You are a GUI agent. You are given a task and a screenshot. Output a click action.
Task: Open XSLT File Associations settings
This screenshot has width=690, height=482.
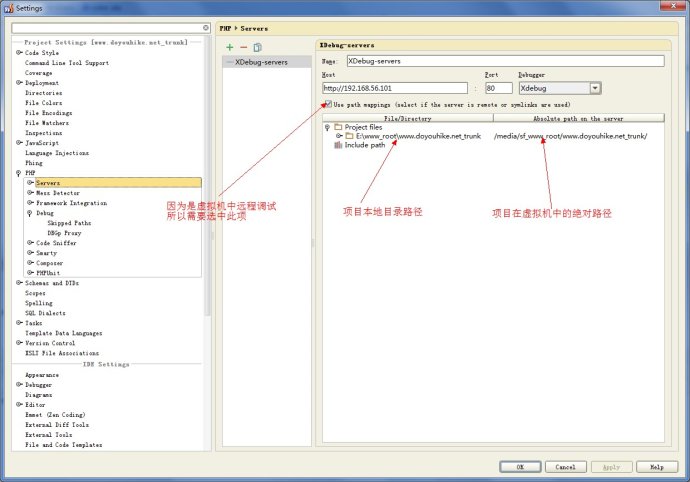(62, 353)
